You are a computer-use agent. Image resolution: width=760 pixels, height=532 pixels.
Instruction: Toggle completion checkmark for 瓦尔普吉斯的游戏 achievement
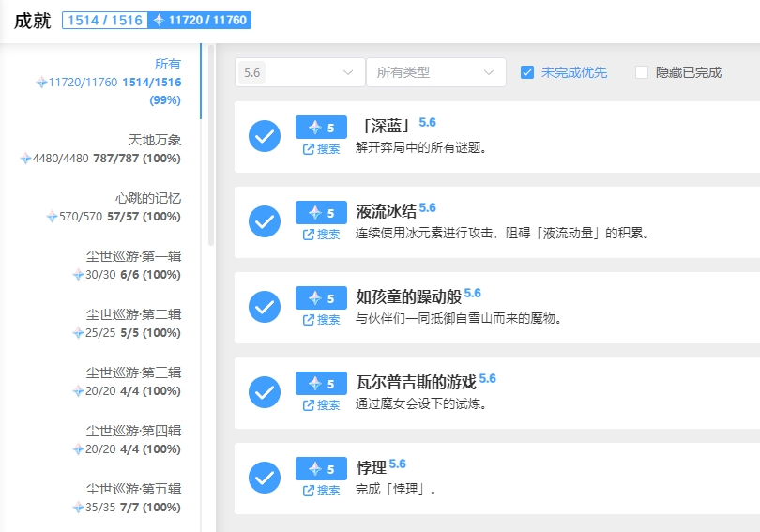265,392
